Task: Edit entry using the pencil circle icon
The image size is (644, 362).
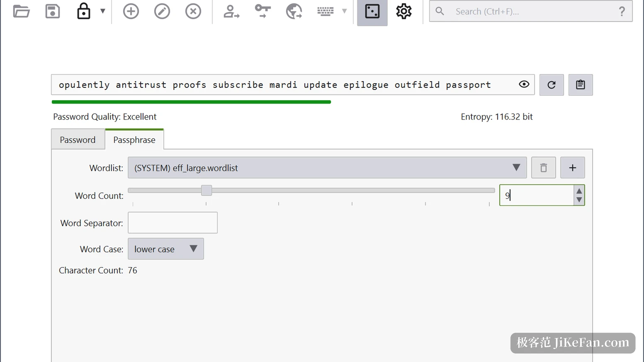Action: point(162,11)
